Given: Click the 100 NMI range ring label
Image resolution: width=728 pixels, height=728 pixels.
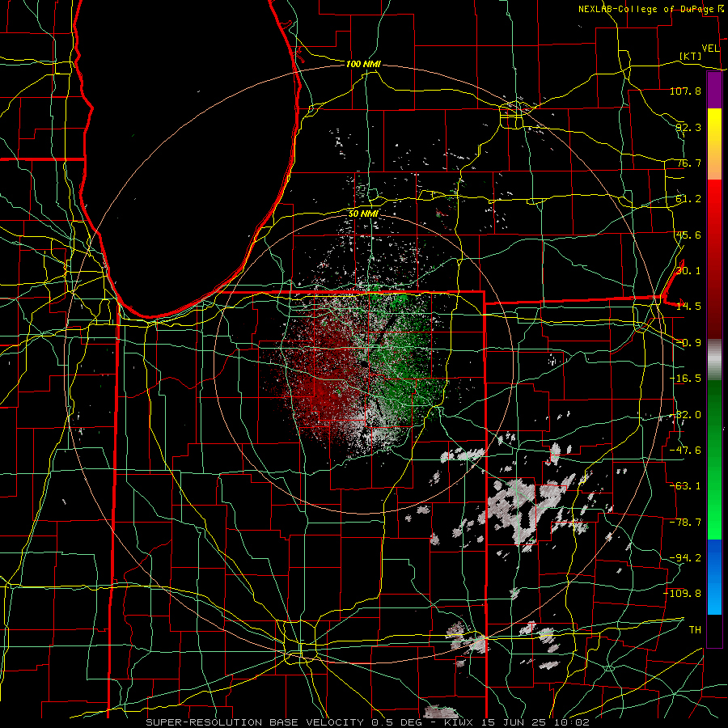Looking at the screenshot, I should point(363,64).
